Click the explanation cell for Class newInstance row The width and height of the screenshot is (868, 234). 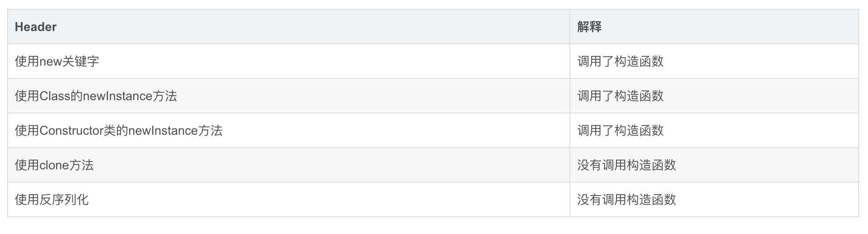620,96
